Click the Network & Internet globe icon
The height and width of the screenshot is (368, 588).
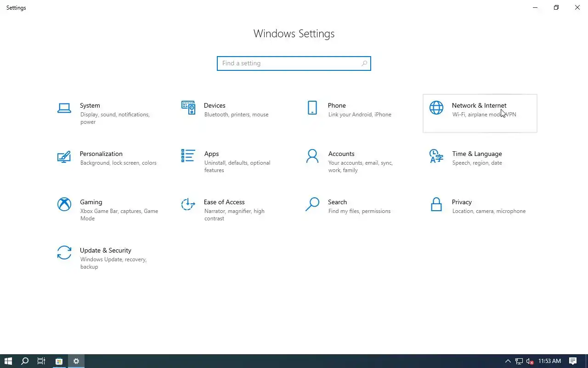point(436,108)
